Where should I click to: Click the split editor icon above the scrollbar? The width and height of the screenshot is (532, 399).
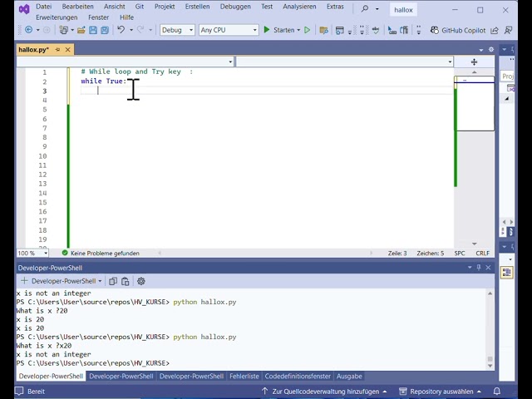474,62
